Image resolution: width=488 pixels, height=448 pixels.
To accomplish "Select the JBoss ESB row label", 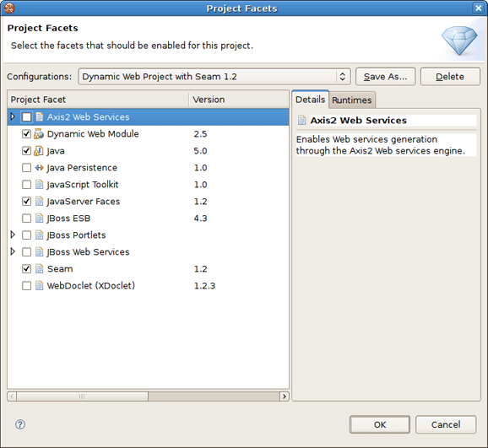I will [68, 218].
